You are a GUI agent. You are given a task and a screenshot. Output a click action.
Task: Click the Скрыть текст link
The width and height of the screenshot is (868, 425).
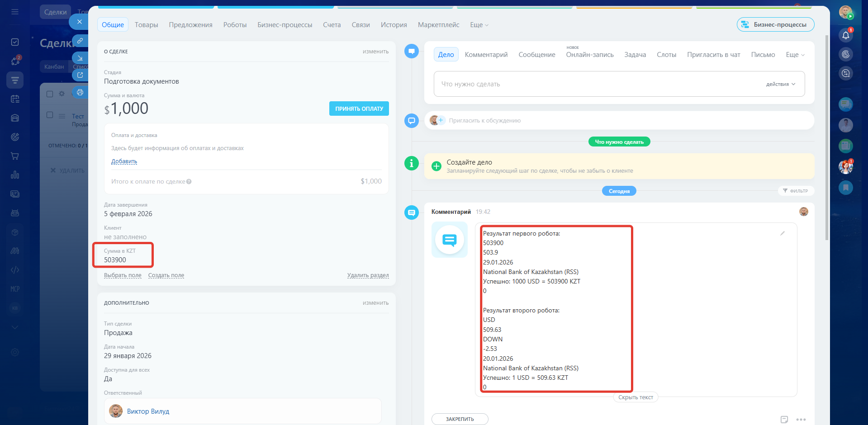[x=636, y=397]
